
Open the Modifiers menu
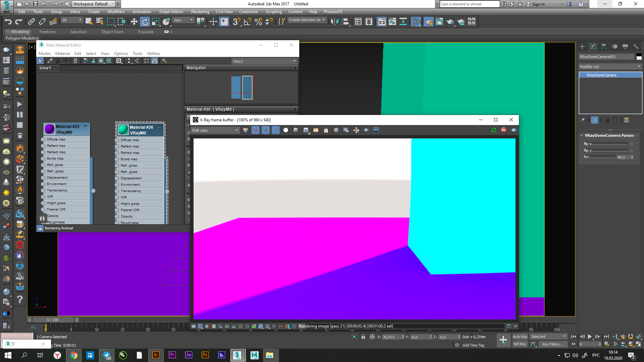116,12
